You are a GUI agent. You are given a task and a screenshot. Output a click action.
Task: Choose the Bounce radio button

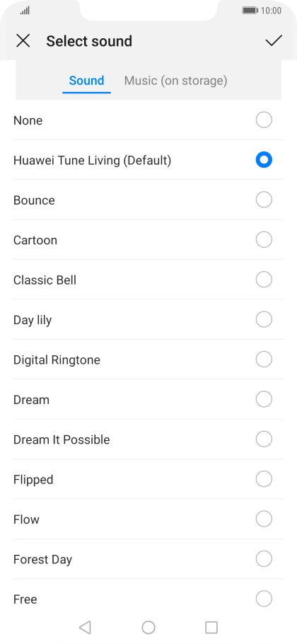point(264,200)
